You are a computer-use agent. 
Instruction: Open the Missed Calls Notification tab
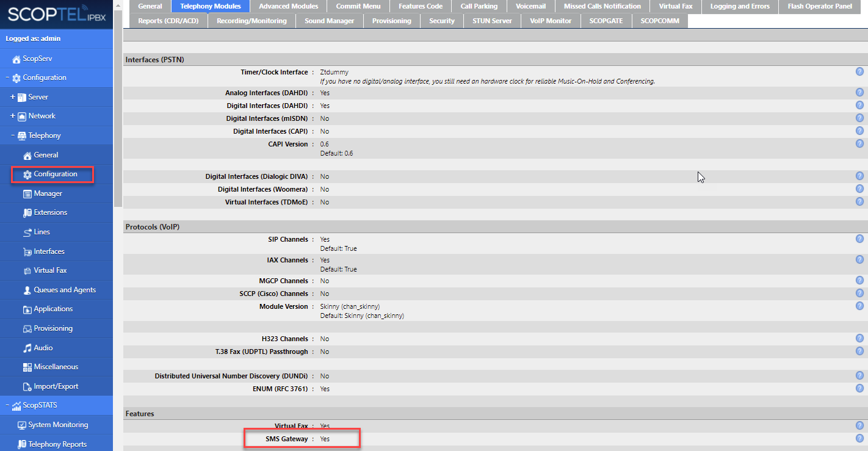coord(602,6)
